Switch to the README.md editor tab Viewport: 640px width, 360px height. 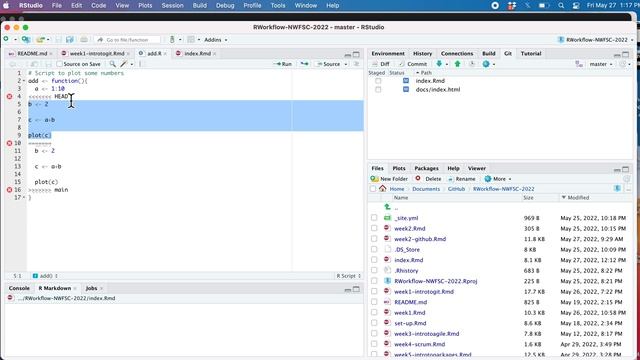[32, 53]
